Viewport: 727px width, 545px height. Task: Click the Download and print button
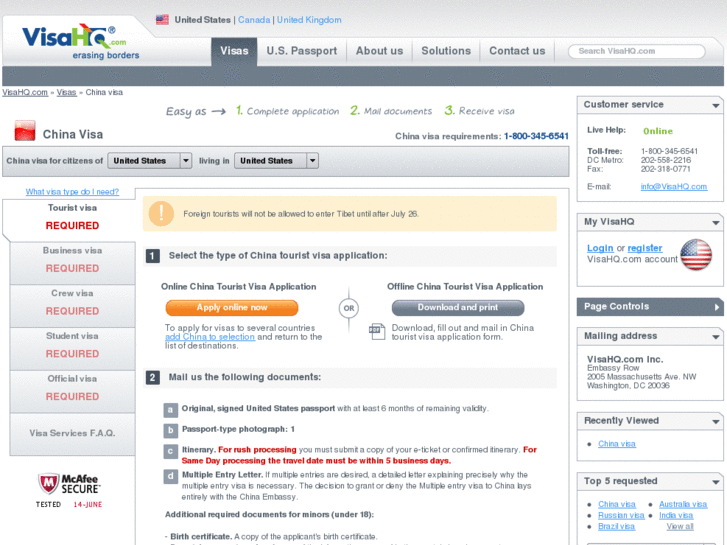(458, 308)
